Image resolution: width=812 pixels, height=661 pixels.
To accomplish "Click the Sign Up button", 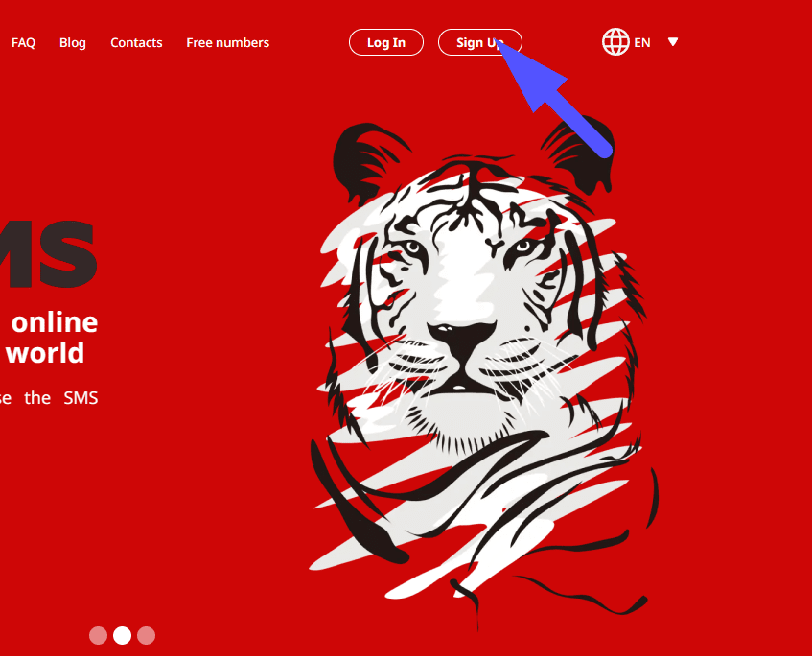I will (x=479, y=42).
